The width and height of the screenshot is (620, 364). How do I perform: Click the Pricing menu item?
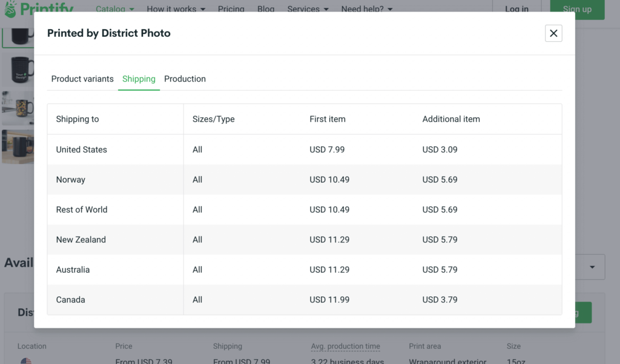pos(231,8)
